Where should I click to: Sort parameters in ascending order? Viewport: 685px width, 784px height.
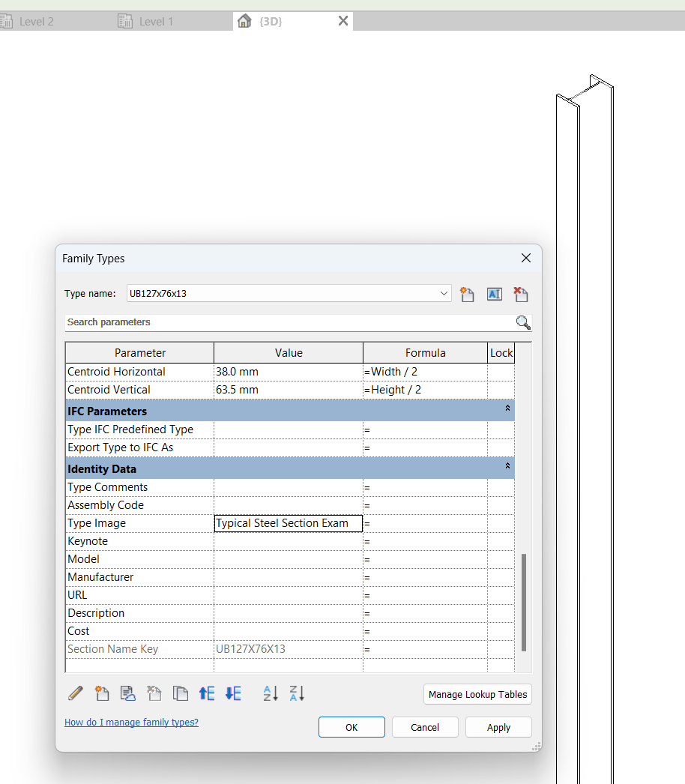coord(270,693)
